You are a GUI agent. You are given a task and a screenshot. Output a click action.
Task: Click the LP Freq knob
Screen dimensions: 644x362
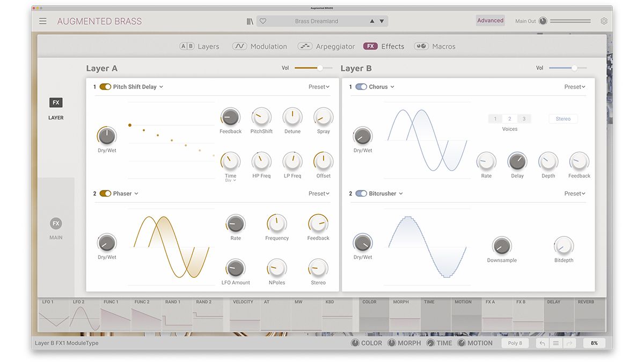pyautogui.click(x=292, y=161)
